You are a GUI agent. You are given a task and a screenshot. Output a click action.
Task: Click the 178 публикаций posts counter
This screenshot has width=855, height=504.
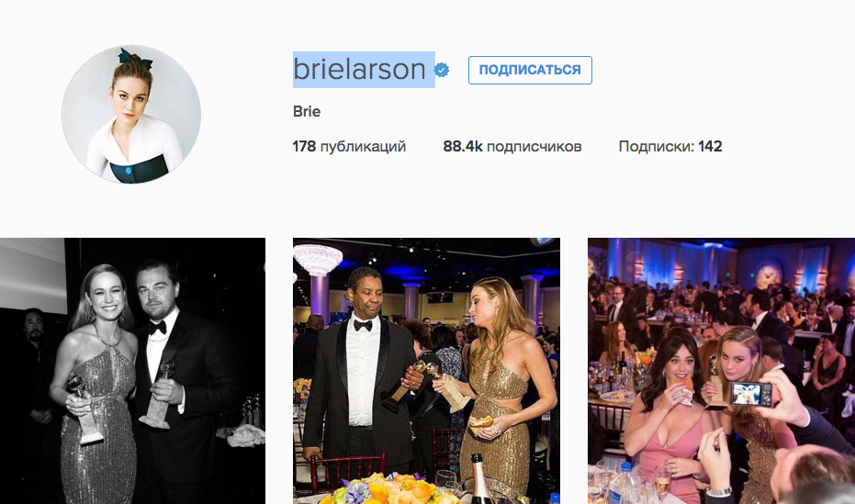pos(349,147)
